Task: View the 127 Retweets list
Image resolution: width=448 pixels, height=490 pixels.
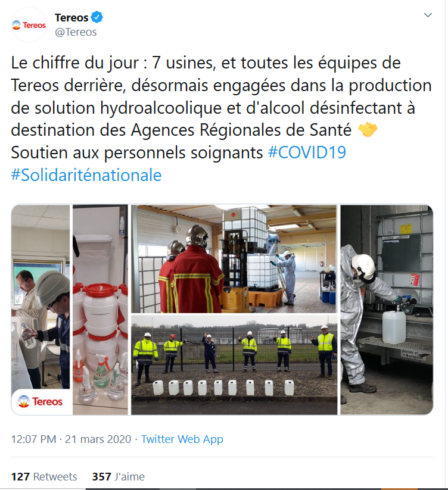Action: (44, 476)
